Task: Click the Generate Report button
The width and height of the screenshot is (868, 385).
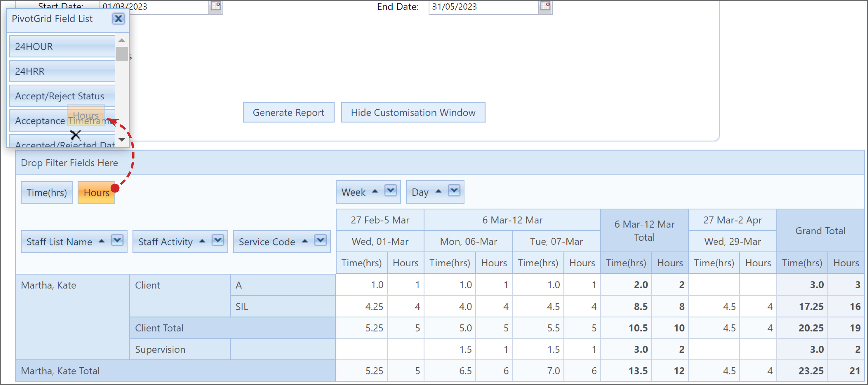Action: pos(288,113)
